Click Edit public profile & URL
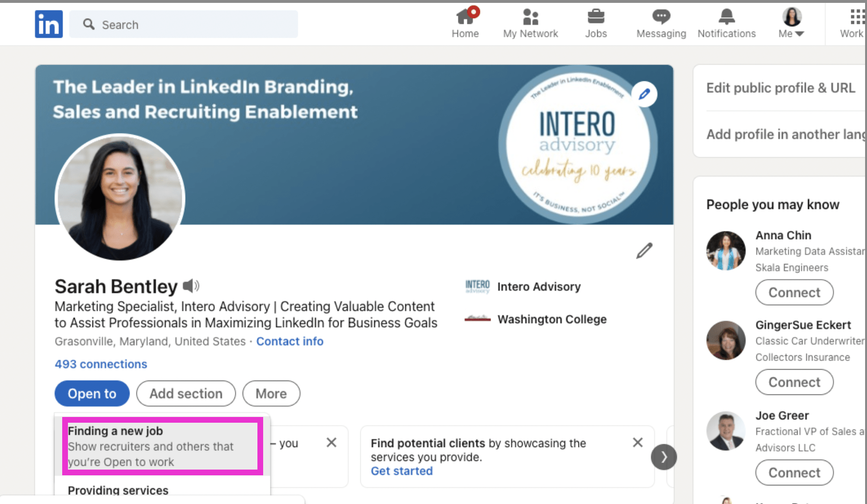Viewport: 867px width, 504px height. [780, 88]
